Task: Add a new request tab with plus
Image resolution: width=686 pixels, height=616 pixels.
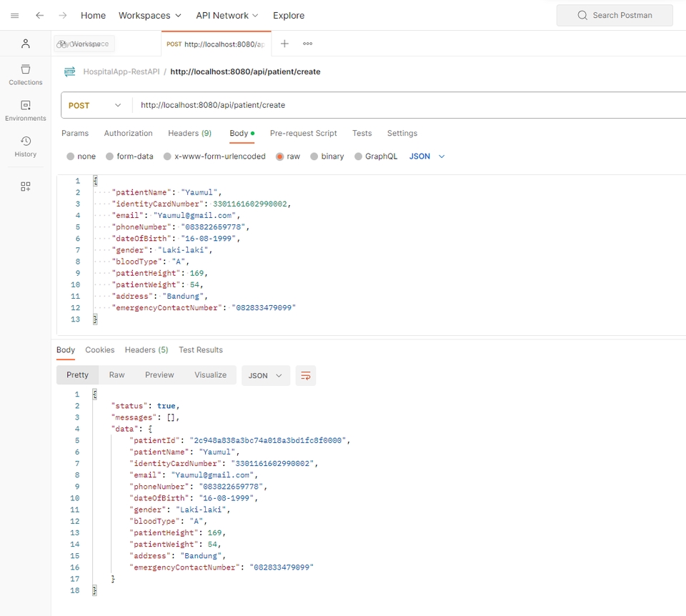Action: tap(284, 44)
